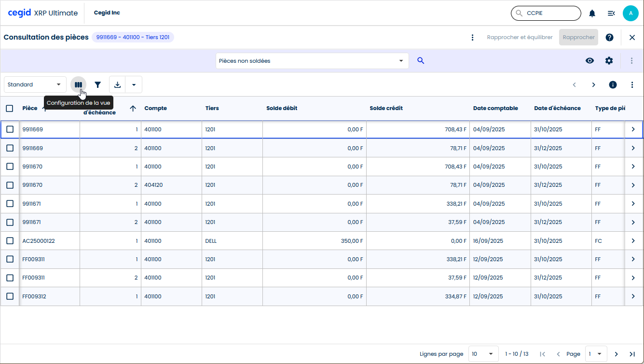Click the filter funnel icon
The width and height of the screenshot is (644, 364).
point(98,84)
